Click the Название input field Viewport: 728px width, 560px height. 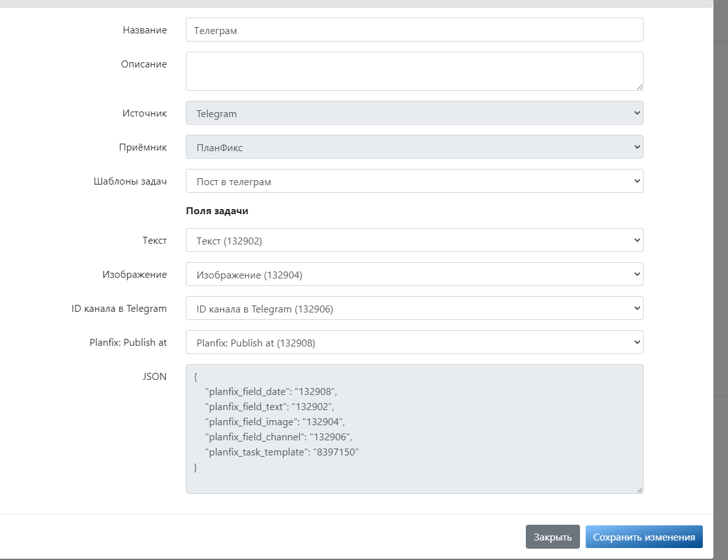pyautogui.click(x=414, y=30)
